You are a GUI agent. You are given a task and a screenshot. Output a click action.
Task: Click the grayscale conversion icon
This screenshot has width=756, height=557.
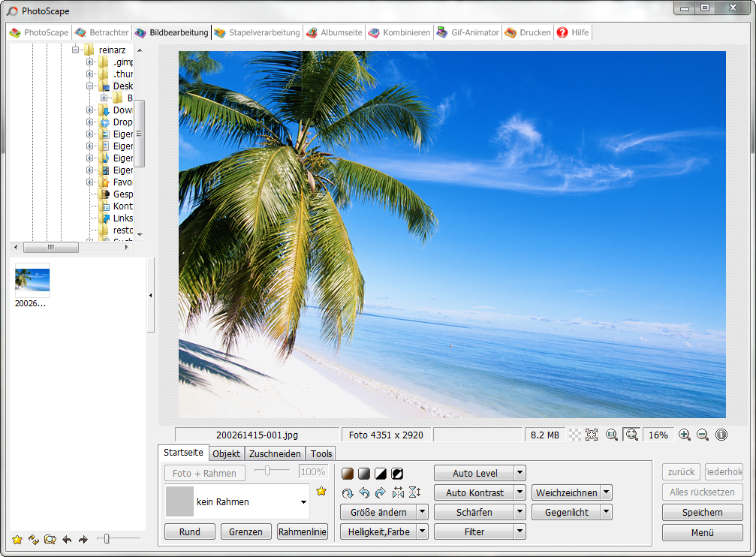click(x=364, y=474)
